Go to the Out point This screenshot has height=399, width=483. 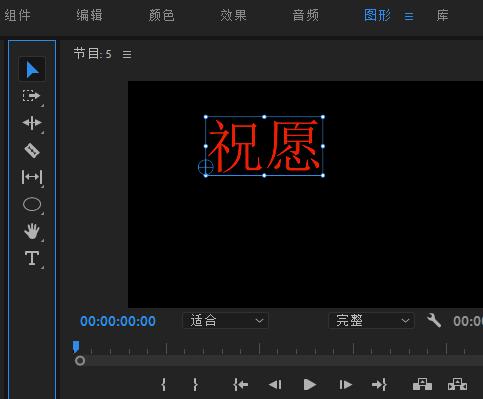click(379, 385)
